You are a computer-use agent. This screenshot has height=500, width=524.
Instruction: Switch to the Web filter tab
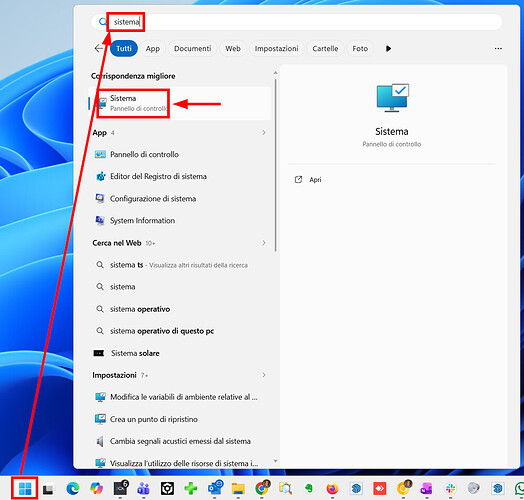pyautogui.click(x=233, y=49)
